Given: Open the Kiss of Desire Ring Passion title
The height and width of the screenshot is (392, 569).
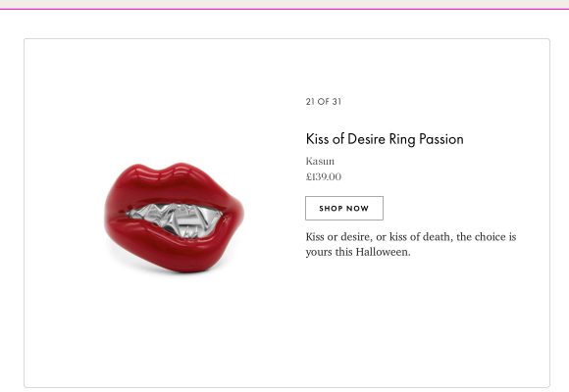Looking at the screenshot, I should click(385, 139).
